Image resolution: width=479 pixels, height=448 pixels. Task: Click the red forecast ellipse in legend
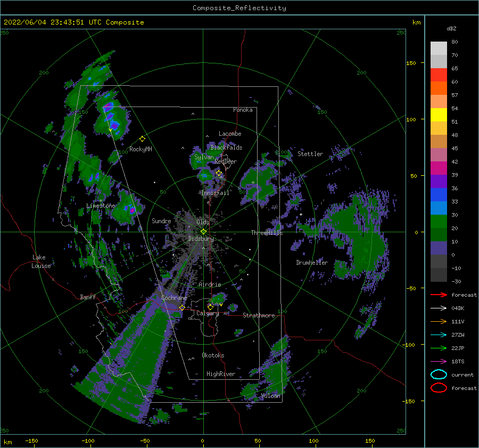tap(439, 388)
